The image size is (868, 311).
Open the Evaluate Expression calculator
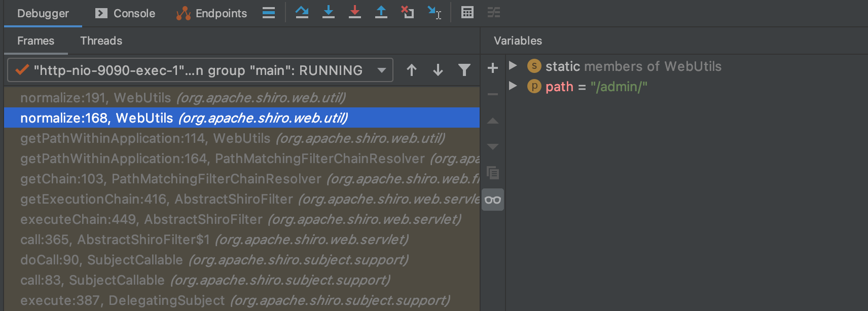point(467,12)
